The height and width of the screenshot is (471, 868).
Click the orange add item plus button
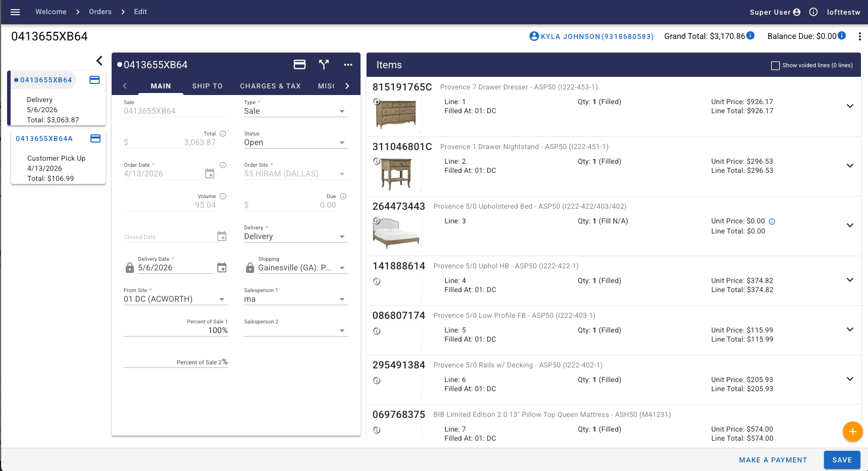point(852,432)
